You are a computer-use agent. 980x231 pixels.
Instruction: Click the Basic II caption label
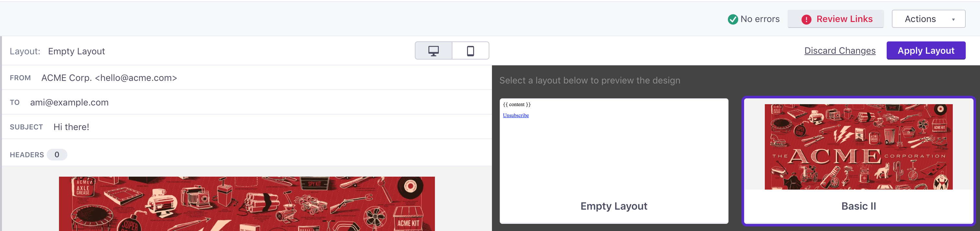tap(858, 206)
